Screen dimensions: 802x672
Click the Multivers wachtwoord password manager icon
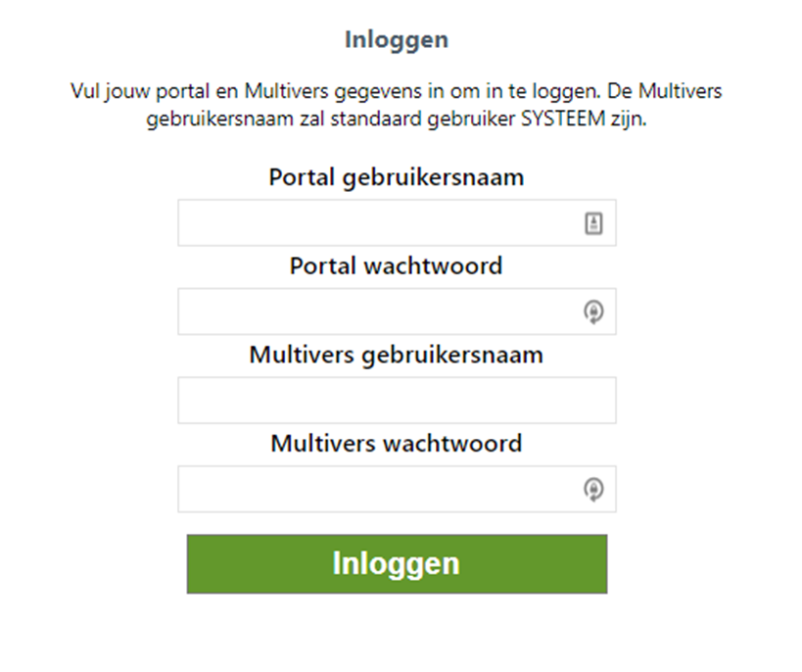coord(593,489)
